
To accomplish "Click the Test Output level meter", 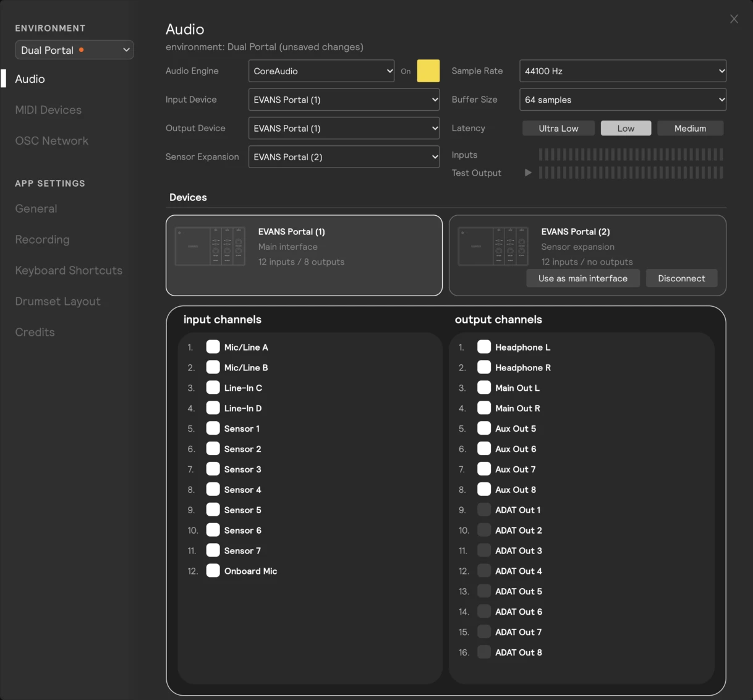I will [631, 173].
